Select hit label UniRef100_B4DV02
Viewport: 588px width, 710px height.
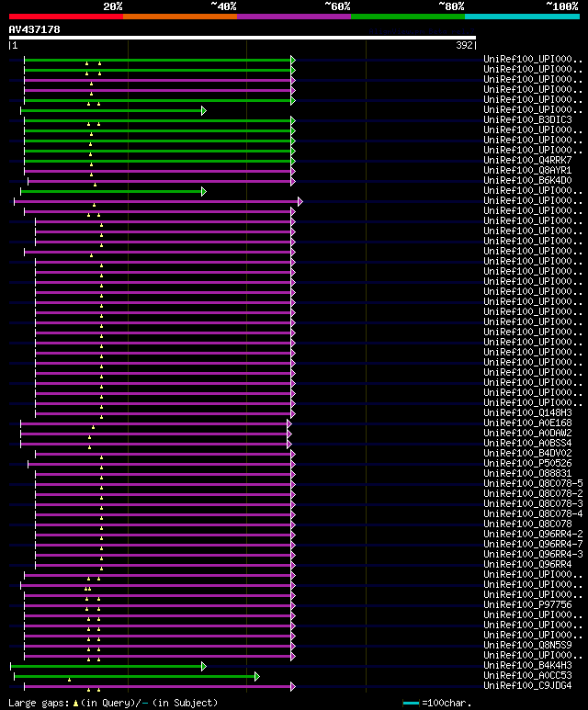(x=527, y=453)
